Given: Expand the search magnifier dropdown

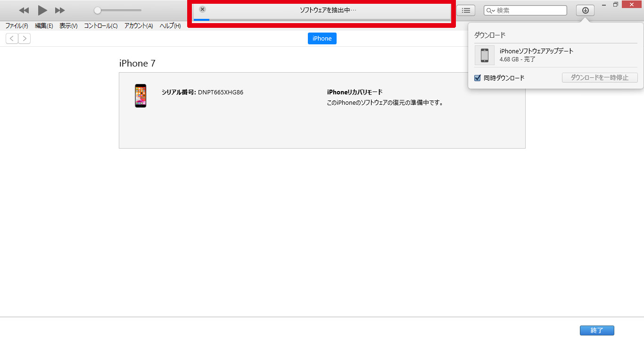Looking at the screenshot, I should coord(491,10).
